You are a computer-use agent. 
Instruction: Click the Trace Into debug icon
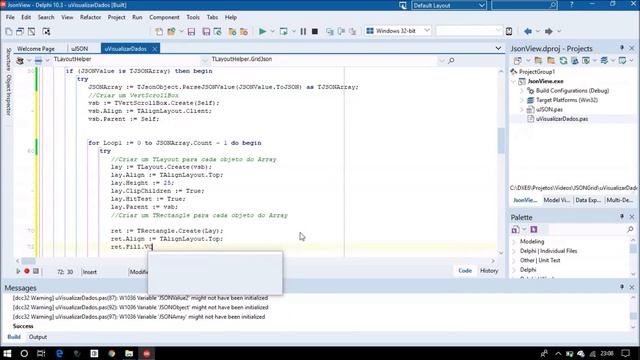pos(330,31)
